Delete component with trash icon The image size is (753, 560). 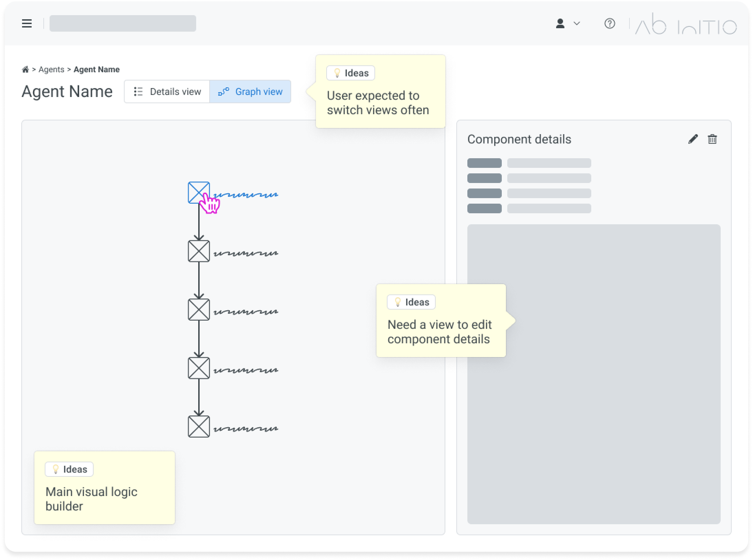tap(712, 139)
